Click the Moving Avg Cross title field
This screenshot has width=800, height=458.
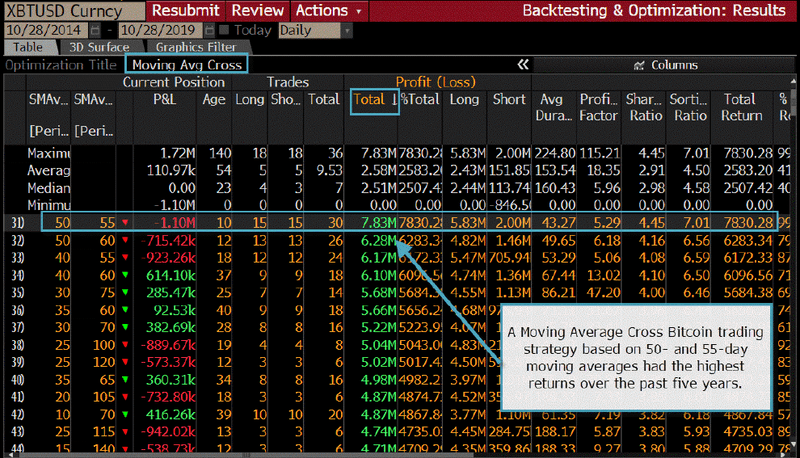185,65
